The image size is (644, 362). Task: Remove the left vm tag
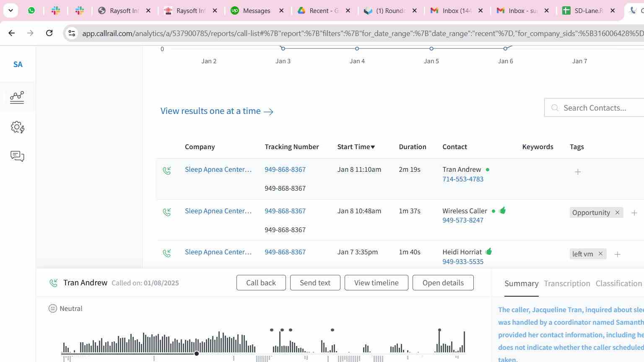pos(600,254)
